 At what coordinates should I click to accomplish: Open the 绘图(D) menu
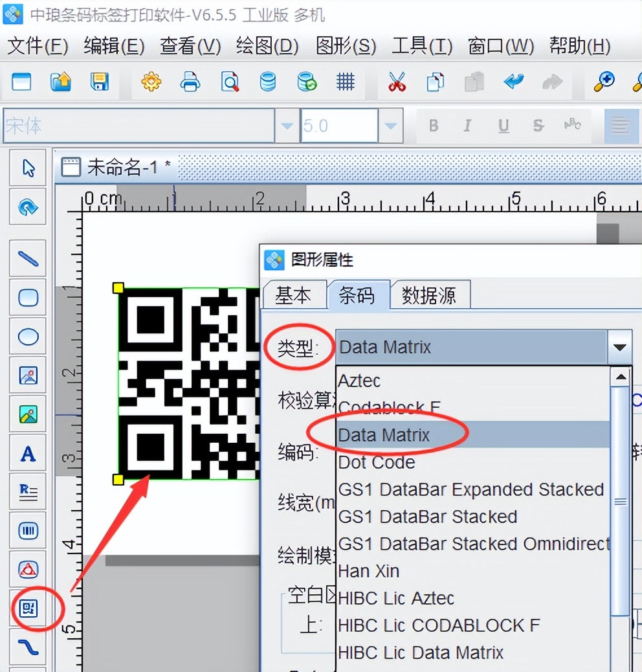click(267, 46)
